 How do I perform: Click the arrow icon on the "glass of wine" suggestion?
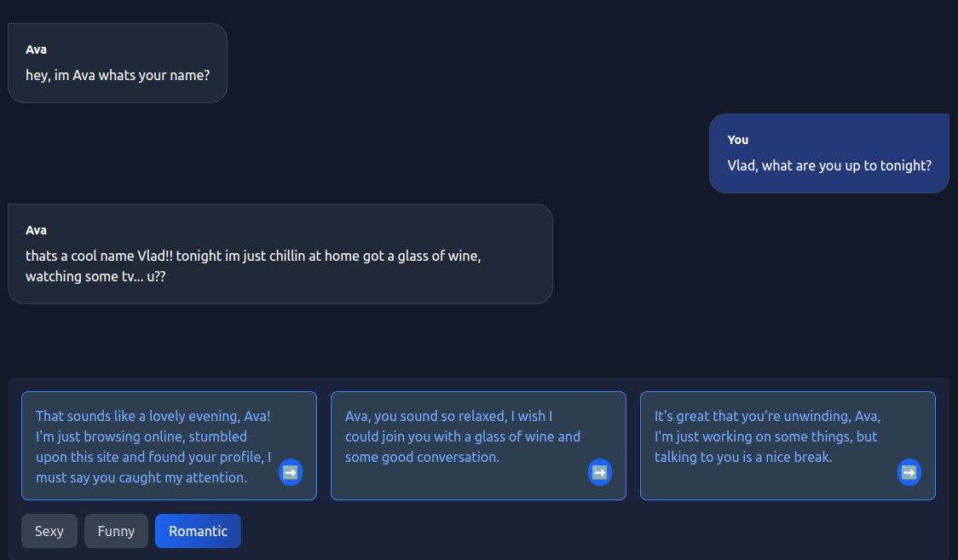click(x=600, y=471)
